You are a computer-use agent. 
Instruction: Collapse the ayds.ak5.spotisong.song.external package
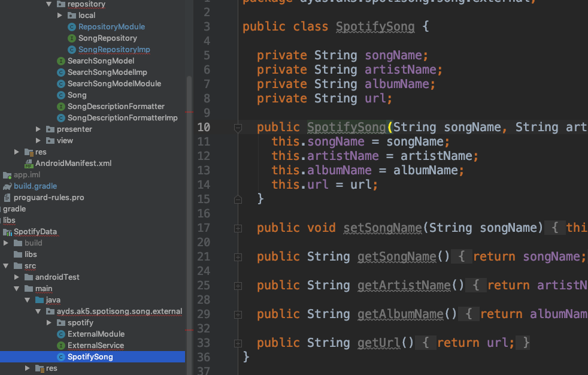pyautogui.click(x=38, y=312)
